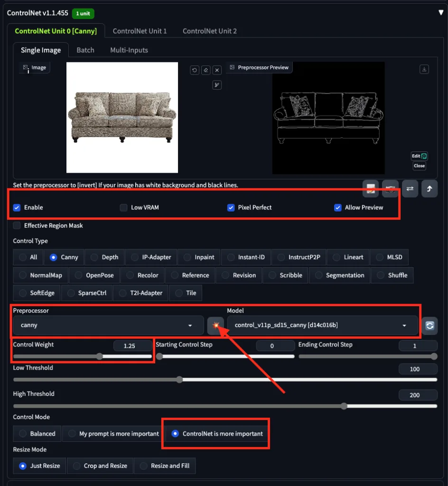This screenshot has height=486, width=448.
Task: Enable the Low VRAM checkbox
Action: coord(124,207)
